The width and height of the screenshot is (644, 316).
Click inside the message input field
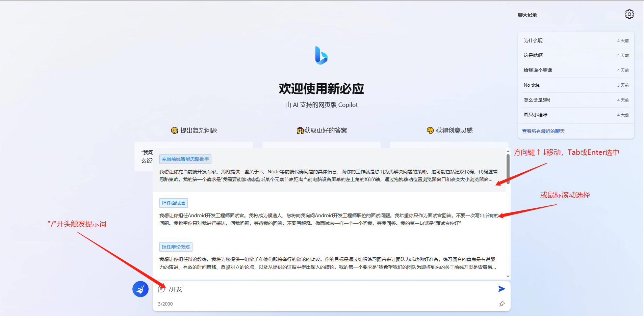tap(304, 289)
